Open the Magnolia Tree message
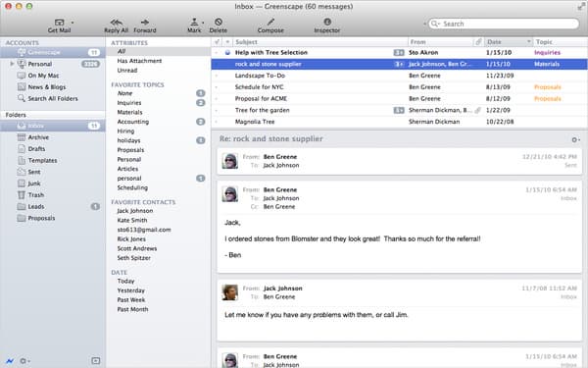The image size is (588, 368). pos(399,122)
